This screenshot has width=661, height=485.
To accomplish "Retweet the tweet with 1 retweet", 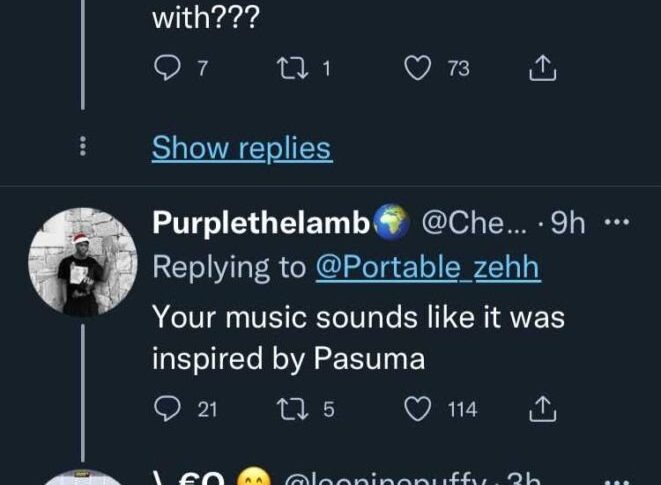I will pos(290,69).
